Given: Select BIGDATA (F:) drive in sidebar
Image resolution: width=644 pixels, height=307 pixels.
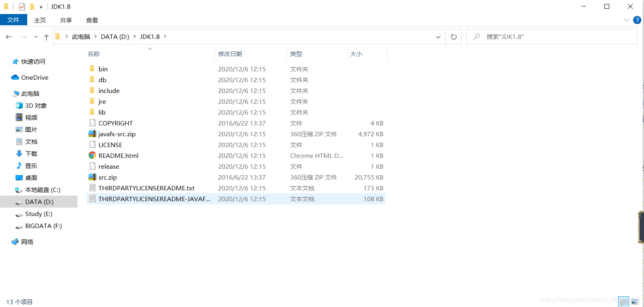Looking at the screenshot, I should (43, 226).
